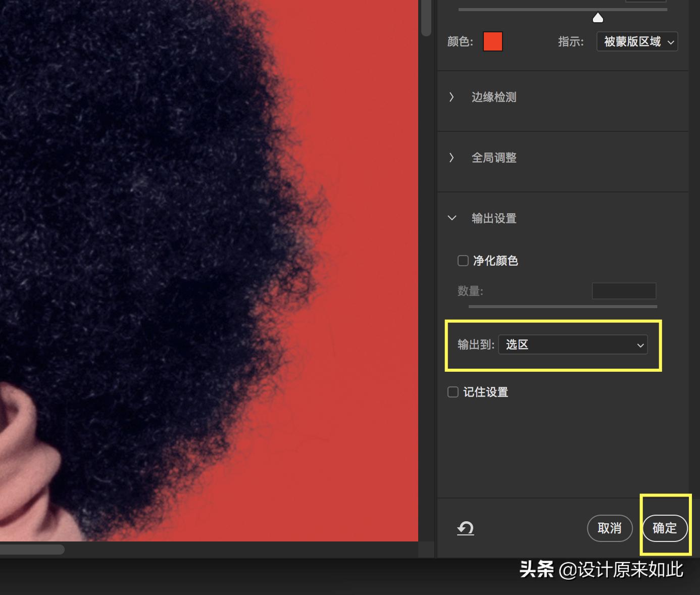700x595 pixels.
Task: Enable the 净化颜色 checkbox
Action: click(x=463, y=261)
